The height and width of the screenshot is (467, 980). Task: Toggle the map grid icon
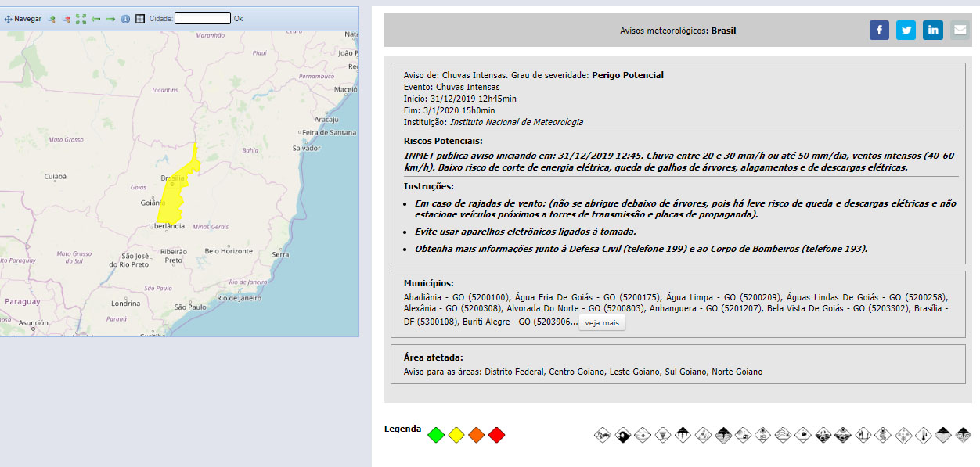(140, 19)
